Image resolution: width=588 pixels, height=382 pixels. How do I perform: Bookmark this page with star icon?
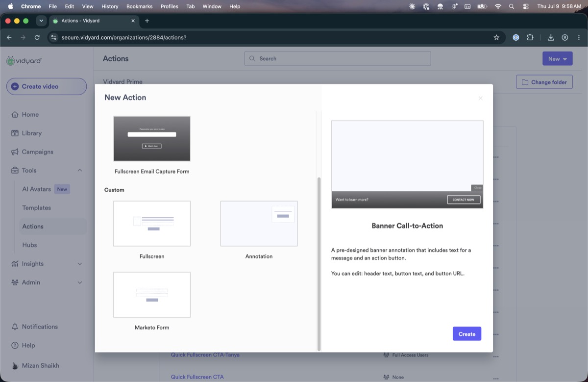coord(496,37)
